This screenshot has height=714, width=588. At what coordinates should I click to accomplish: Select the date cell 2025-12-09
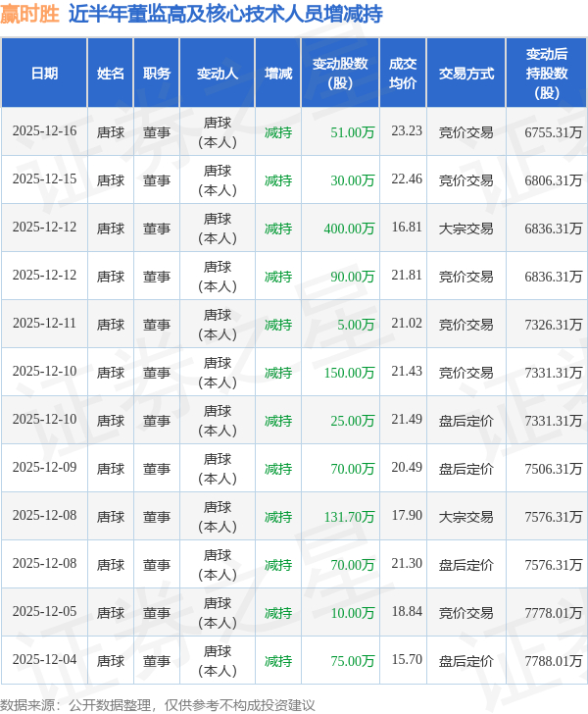(45, 467)
